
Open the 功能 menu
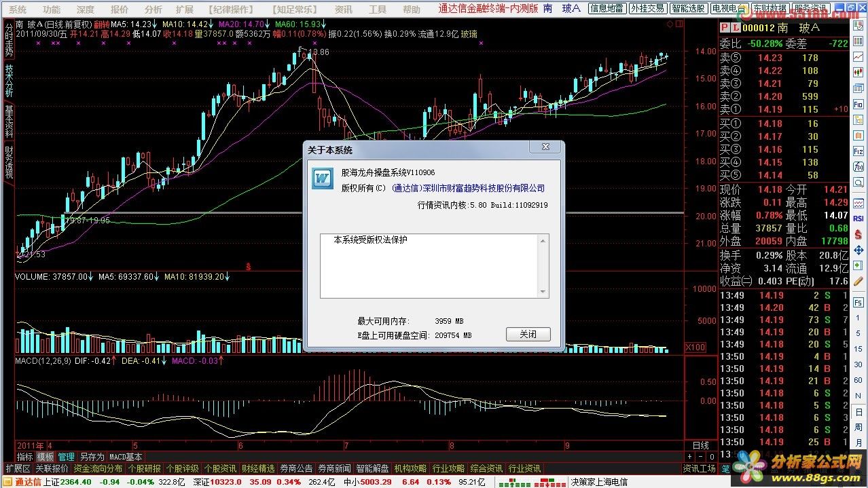coord(51,10)
